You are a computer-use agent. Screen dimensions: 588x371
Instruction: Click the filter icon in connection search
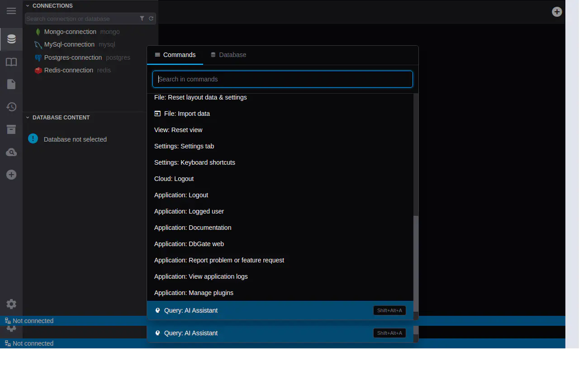point(142,19)
